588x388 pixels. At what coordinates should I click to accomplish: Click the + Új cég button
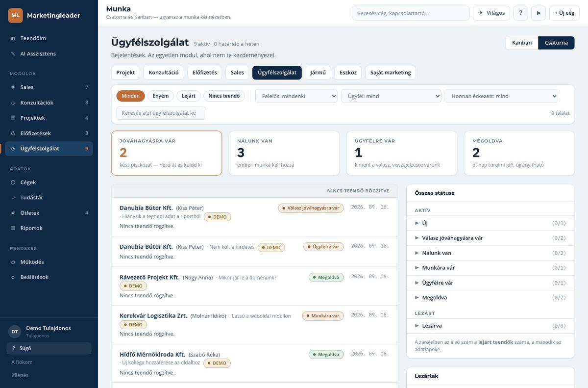tap(564, 13)
